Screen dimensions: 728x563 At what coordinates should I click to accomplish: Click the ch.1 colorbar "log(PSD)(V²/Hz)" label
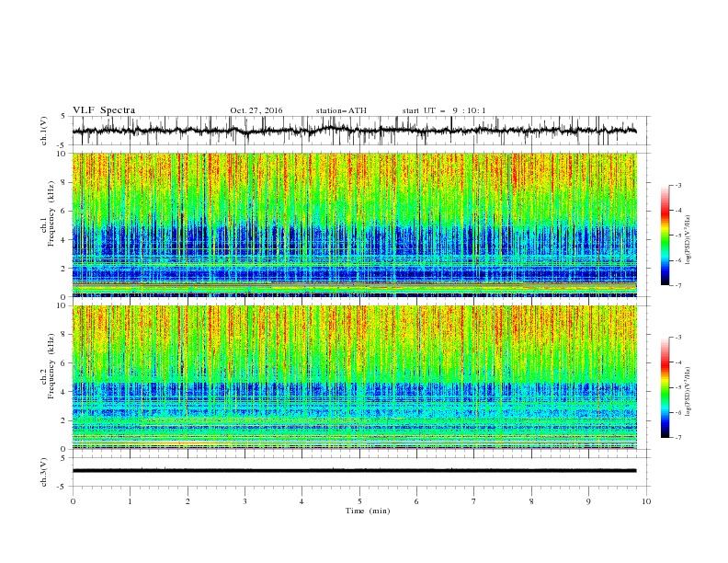tap(688, 240)
